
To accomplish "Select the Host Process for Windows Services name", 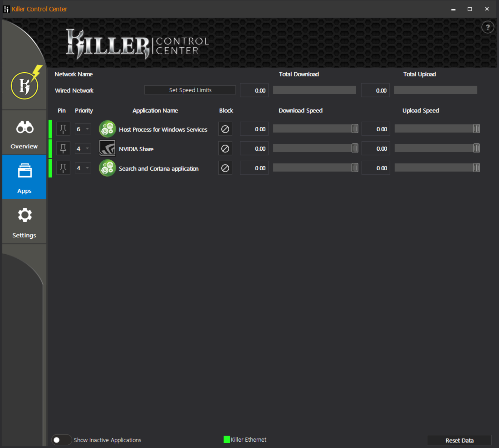I will pos(163,129).
